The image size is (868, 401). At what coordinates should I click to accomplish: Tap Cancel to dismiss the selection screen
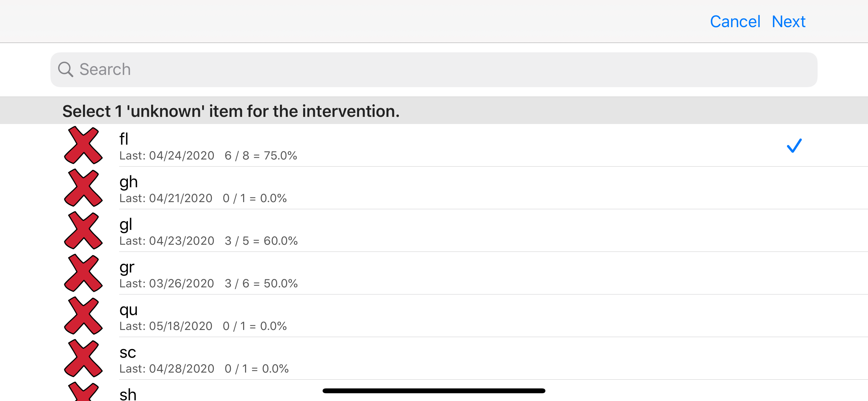point(735,21)
